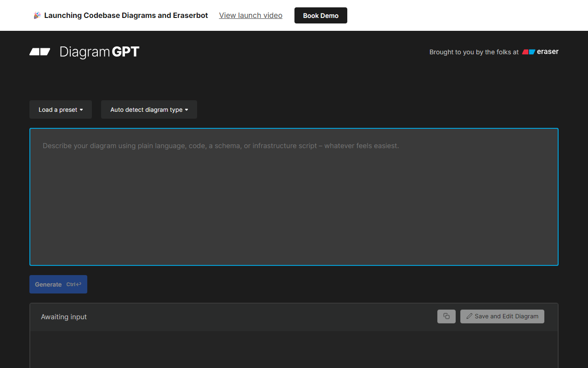This screenshot has height=368, width=588.
Task: Click the caret beside Auto detect diagram type
Action: coord(187,110)
